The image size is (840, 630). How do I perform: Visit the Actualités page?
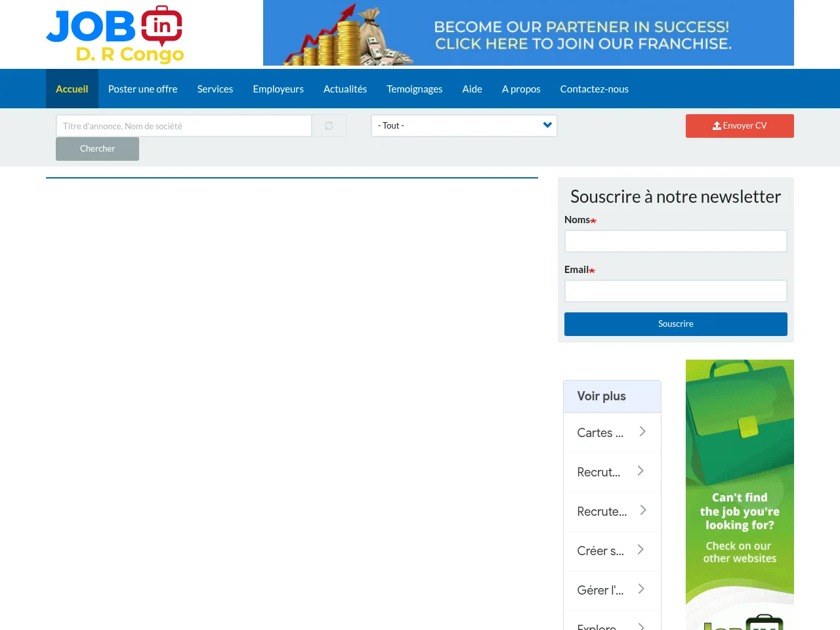coord(345,89)
